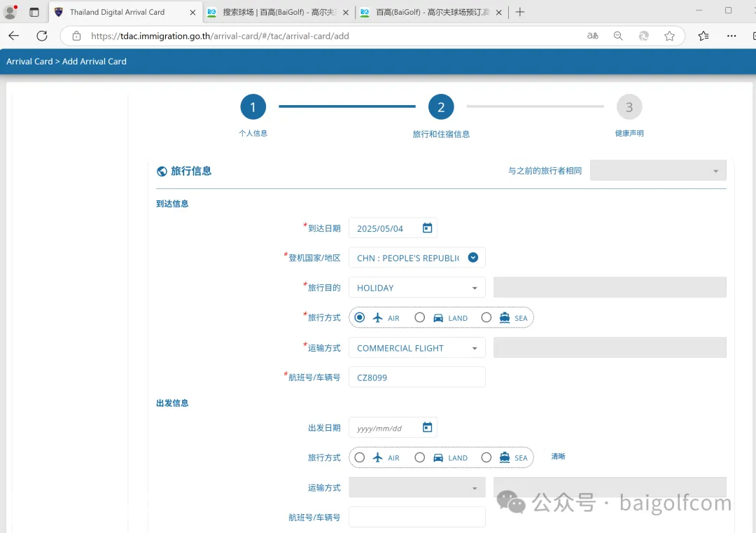Image resolution: width=756 pixels, height=533 pixels.
Task: Open the browser settings three-dot menu
Action: click(731, 36)
